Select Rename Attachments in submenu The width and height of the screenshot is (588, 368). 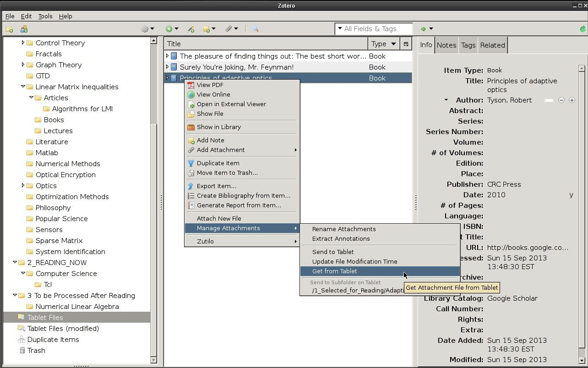coord(380,229)
